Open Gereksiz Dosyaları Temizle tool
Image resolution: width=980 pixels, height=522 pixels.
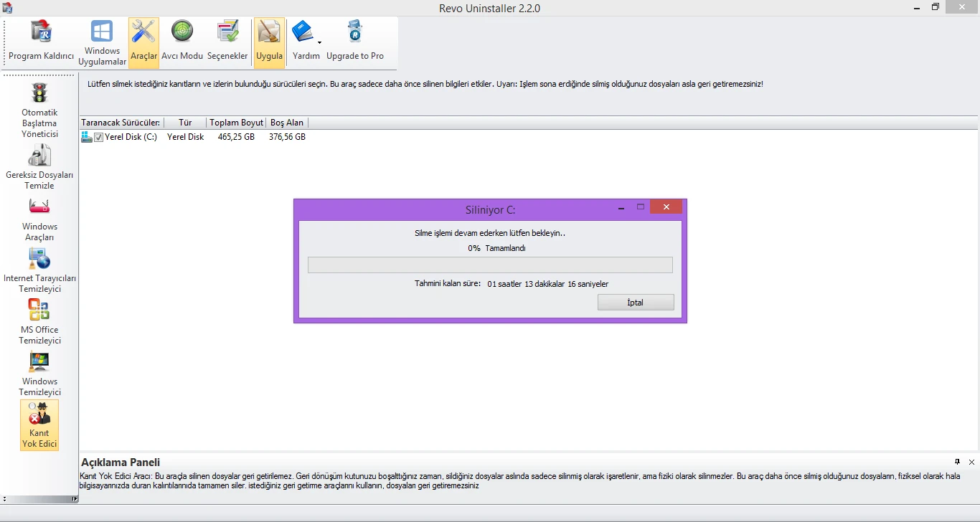[x=39, y=166]
